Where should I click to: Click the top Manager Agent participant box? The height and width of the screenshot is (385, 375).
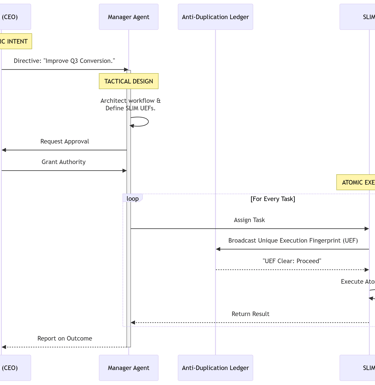(129, 17)
